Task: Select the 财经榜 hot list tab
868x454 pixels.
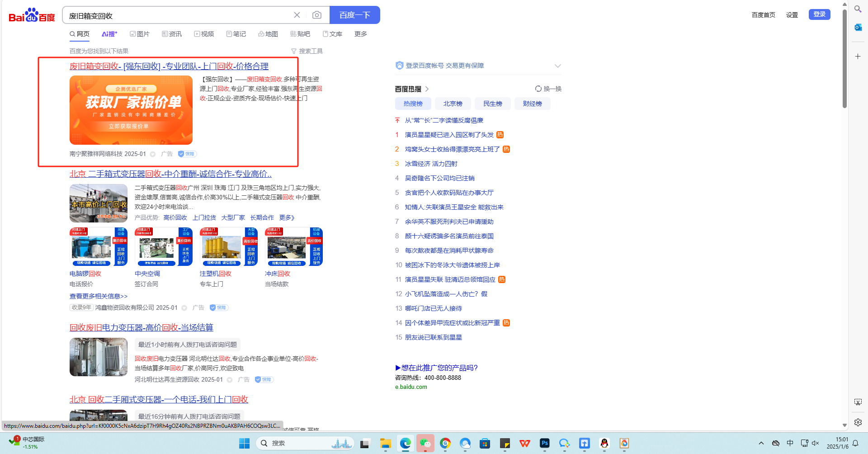Action: (533, 104)
